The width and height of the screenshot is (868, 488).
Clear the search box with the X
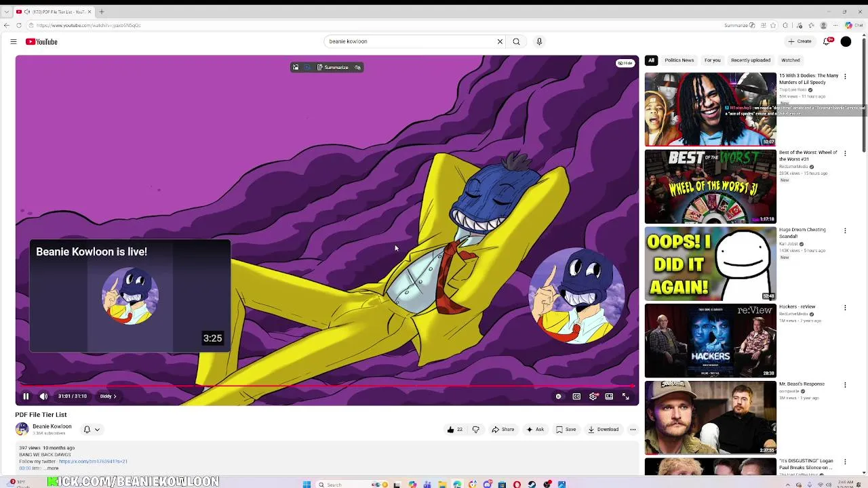point(500,41)
